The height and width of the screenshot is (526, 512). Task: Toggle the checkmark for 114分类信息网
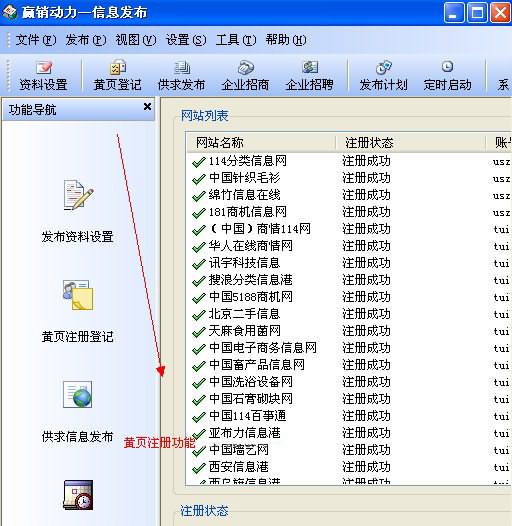[x=199, y=162]
